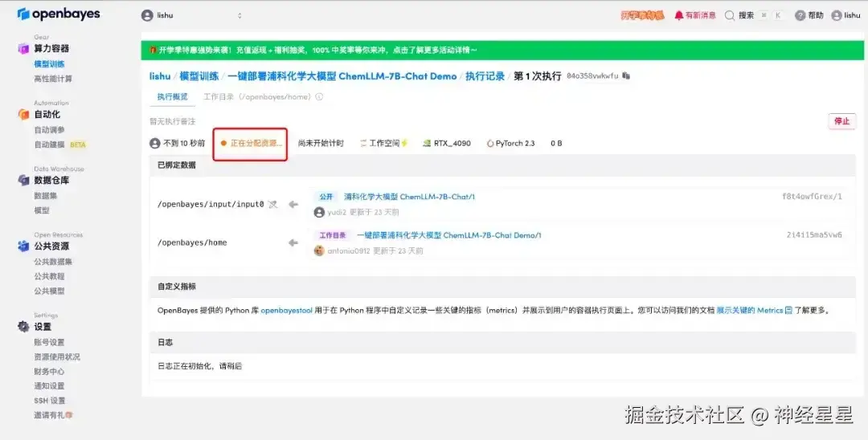Open 通知设置 in the sidebar

(x=49, y=386)
